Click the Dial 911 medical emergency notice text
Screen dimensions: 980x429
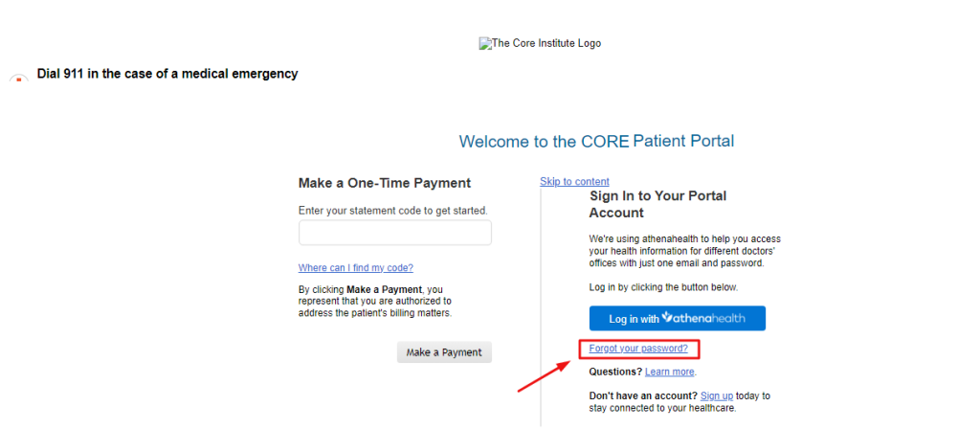167,74
